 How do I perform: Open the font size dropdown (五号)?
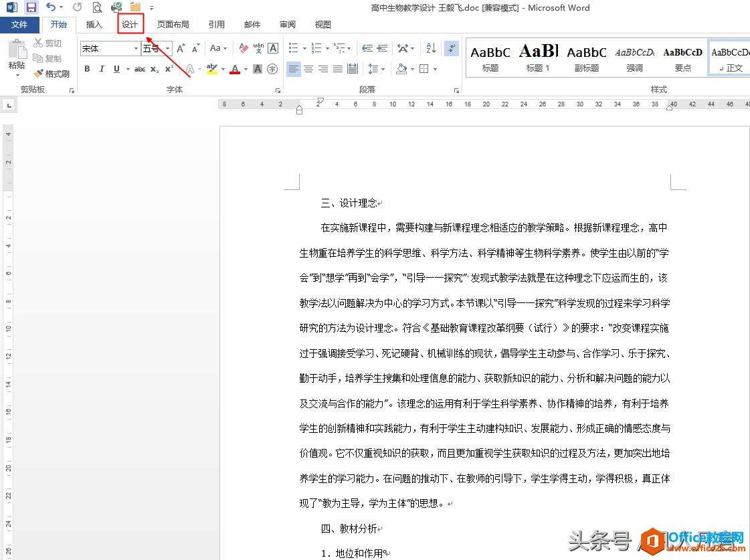coord(167,48)
